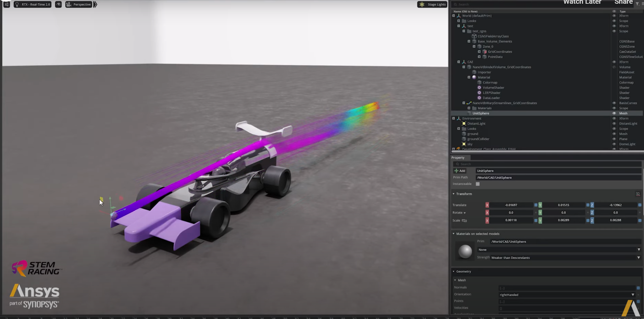644x319 pixels.
Task: Open viewport display options with the eye icon
Action: (x=58, y=4)
